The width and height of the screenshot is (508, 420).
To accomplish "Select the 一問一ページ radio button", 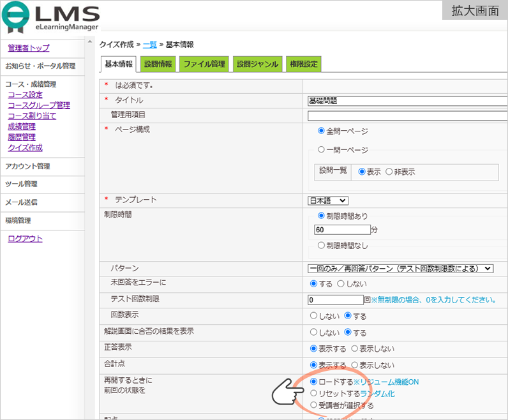I will 322,150.
